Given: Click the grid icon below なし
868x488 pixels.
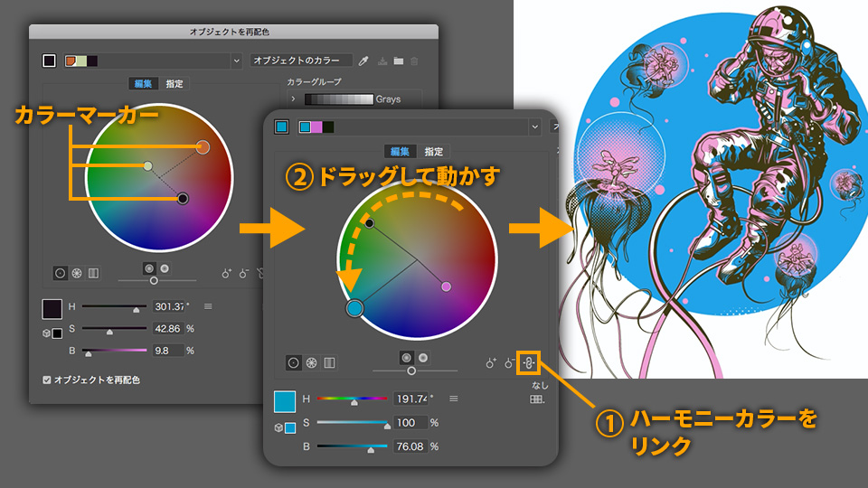Looking at the screenshot, I should tap(537, 399).
